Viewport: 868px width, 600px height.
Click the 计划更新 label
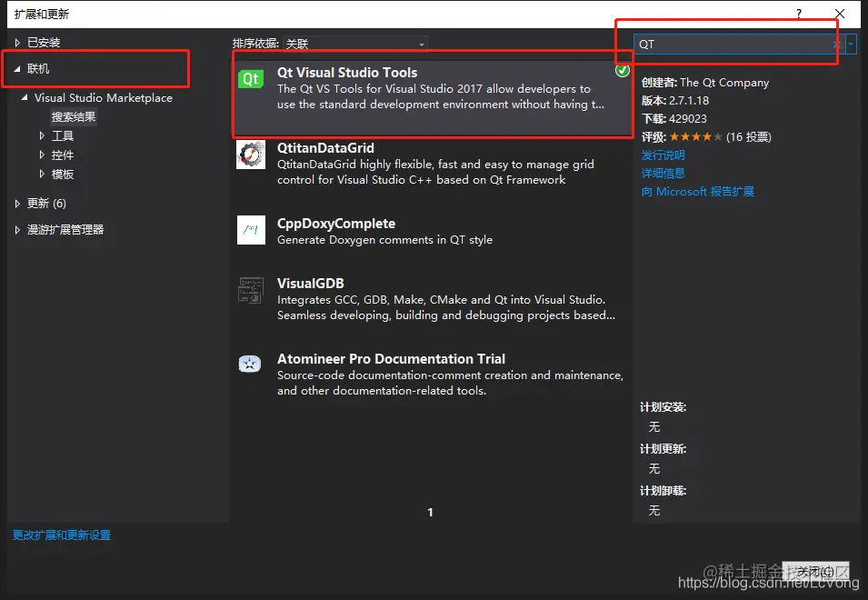tap(663, 449)
